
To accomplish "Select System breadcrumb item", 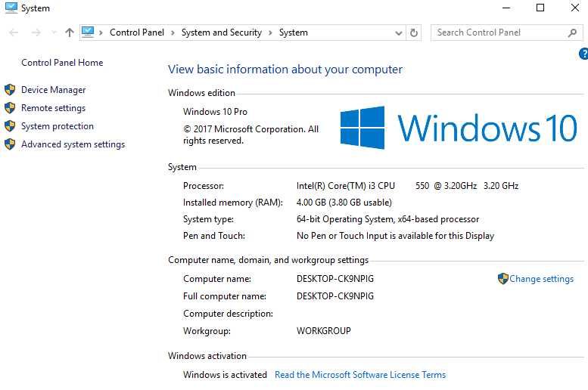I will click(x=294, y=32).
